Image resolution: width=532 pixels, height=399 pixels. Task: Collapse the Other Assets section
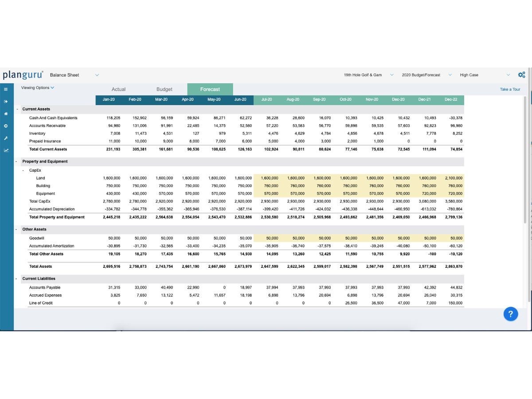click(17, 229)
